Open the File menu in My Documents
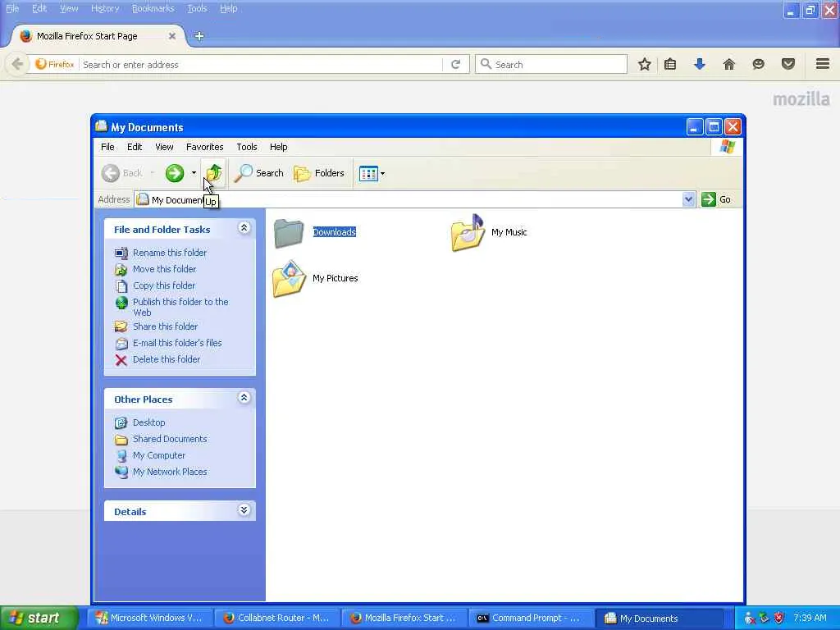Viewport: 840px width, 630px height. click(x=107, y=147)
